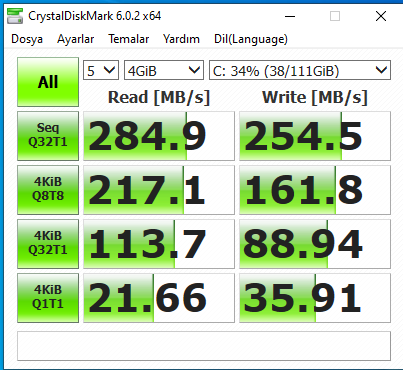Open the 4GiB test size dropdown
This screenshot has width=403, height=370.
tap(164, 70)
